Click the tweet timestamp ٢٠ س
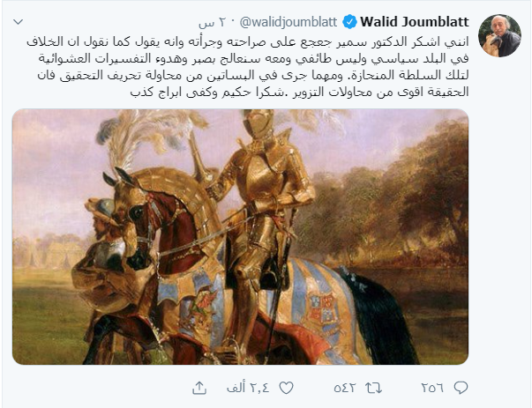This screenshot has width=532, height=408. click(x=212, y=23)
